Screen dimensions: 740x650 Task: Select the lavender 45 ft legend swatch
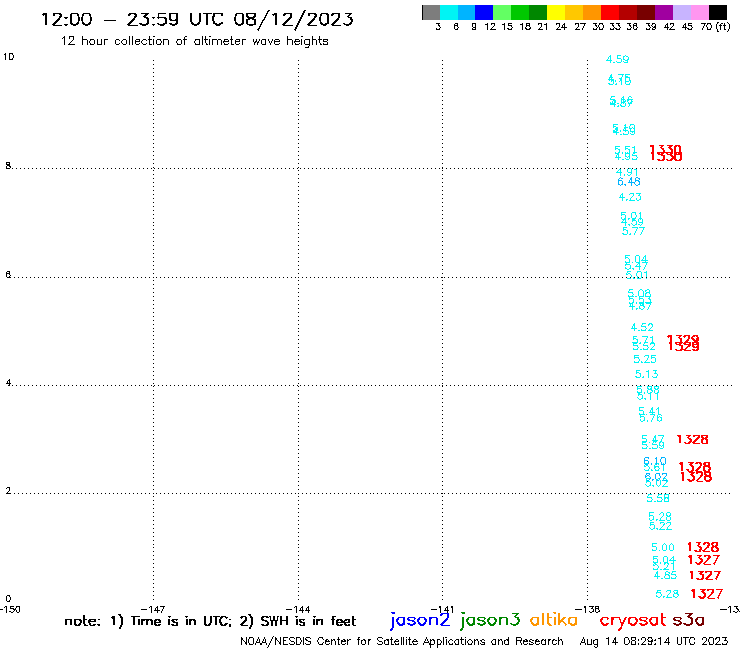(x=681, y=12)
